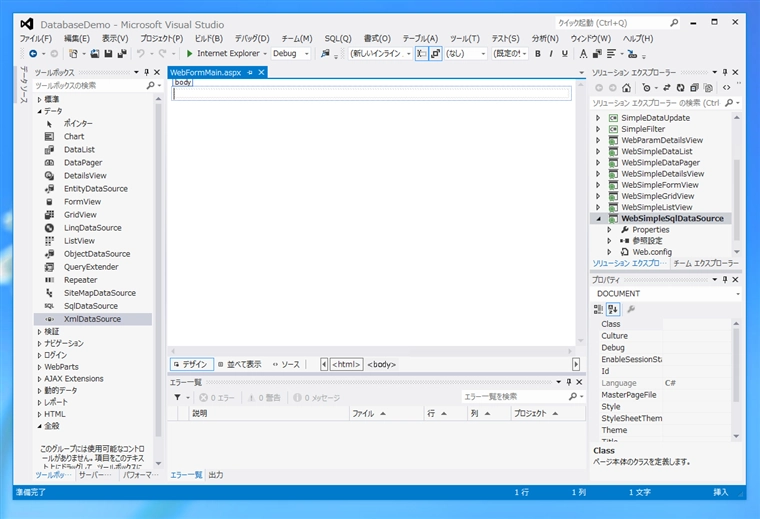Click the Property Pages wrench icon
Screen dimensions: 760x519
[631, 309]
